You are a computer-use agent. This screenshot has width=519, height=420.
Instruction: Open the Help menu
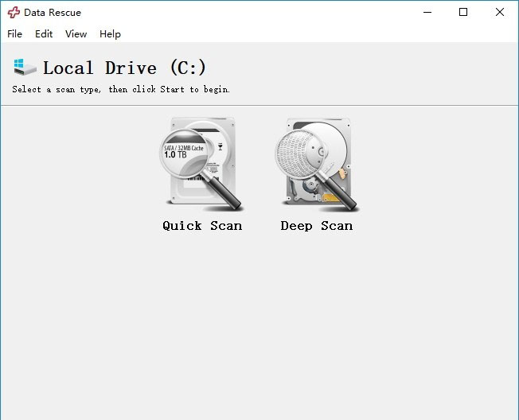(110, 33)
